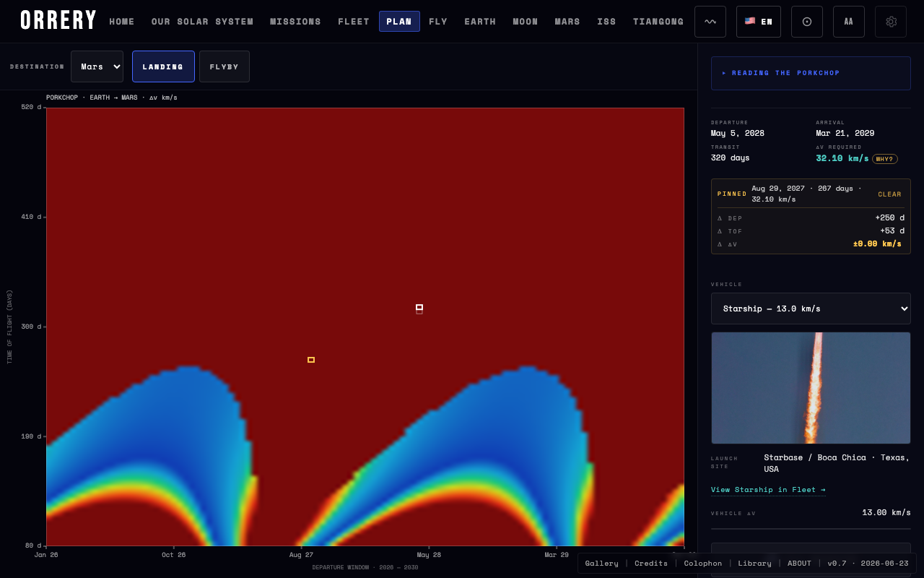The height and width of the screenshot is (578, 924).
Task: Expand READING THE PORKCHOP section
Action: point(811,73)
